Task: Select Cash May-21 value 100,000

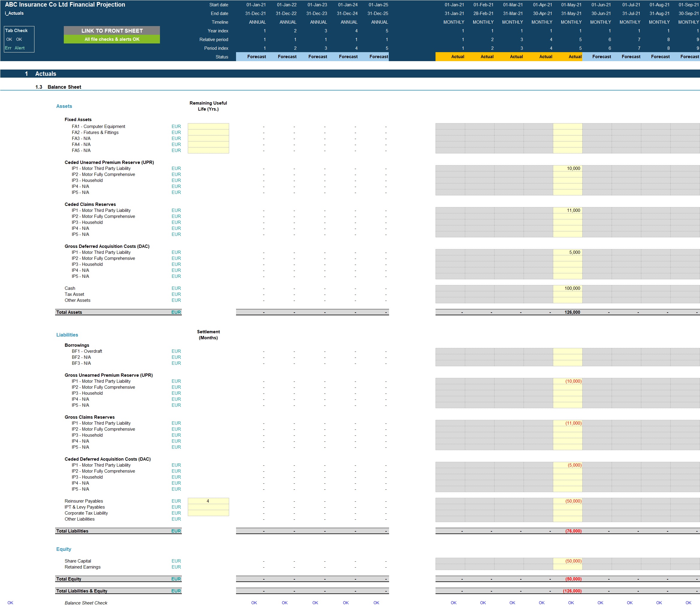Action: [568, 288]
